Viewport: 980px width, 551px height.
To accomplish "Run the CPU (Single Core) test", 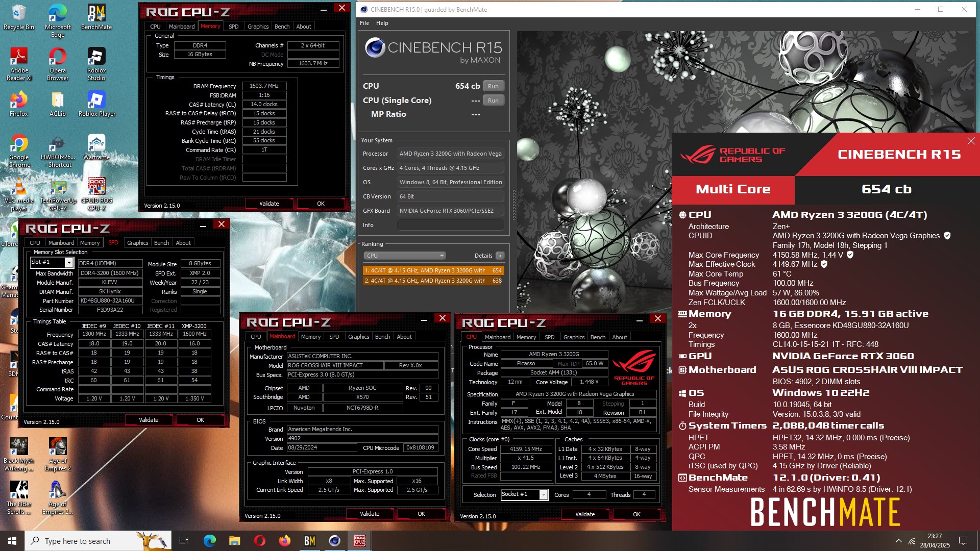I will 493,101.
